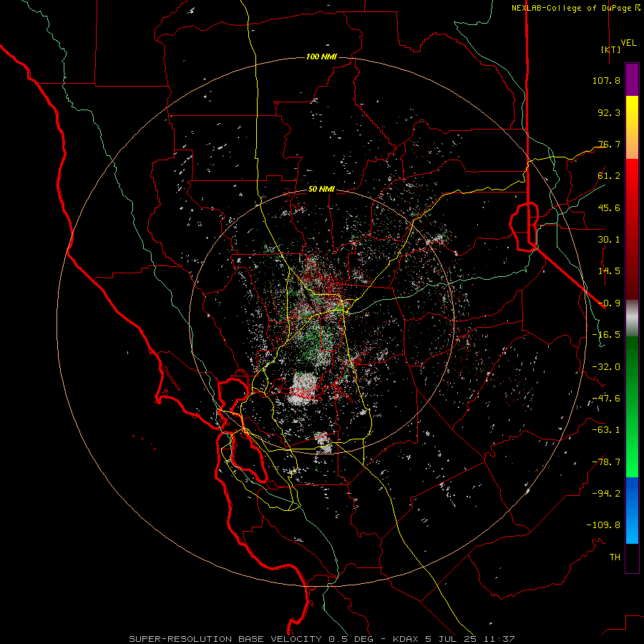This screenshot has height=644, width=644.
Task: Click the VEL legend title
Action: (628, 43)
